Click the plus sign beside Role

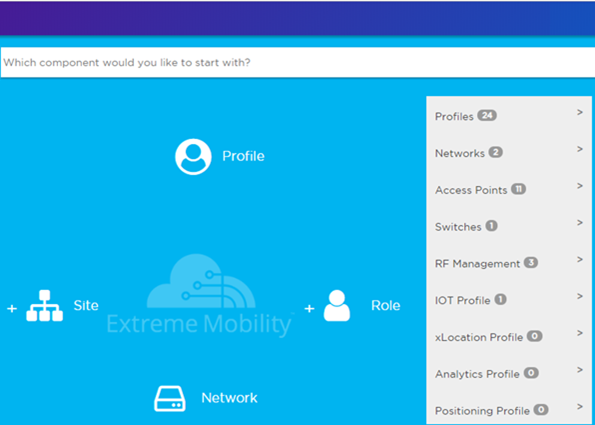pyautogui.click(x=309, y=309)
